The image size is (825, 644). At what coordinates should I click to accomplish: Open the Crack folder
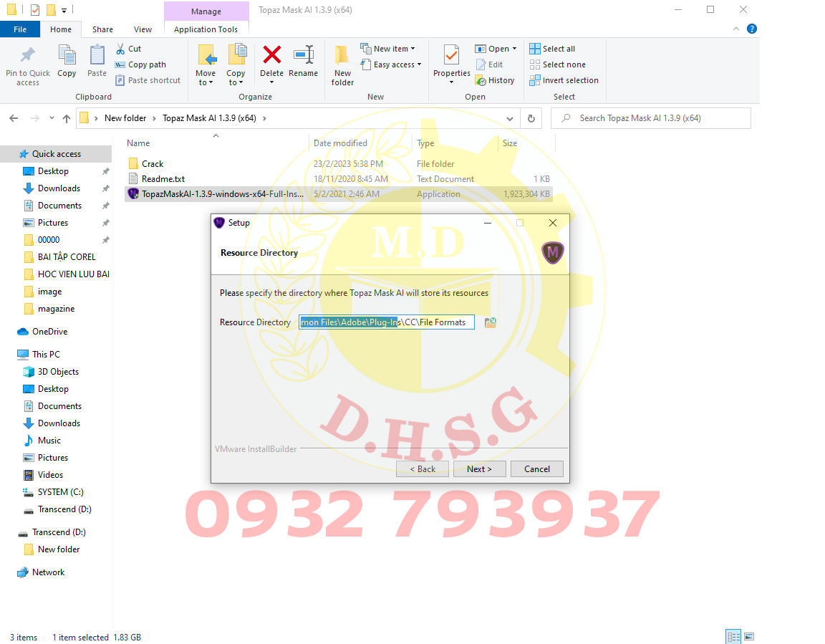tap(153, 163)
